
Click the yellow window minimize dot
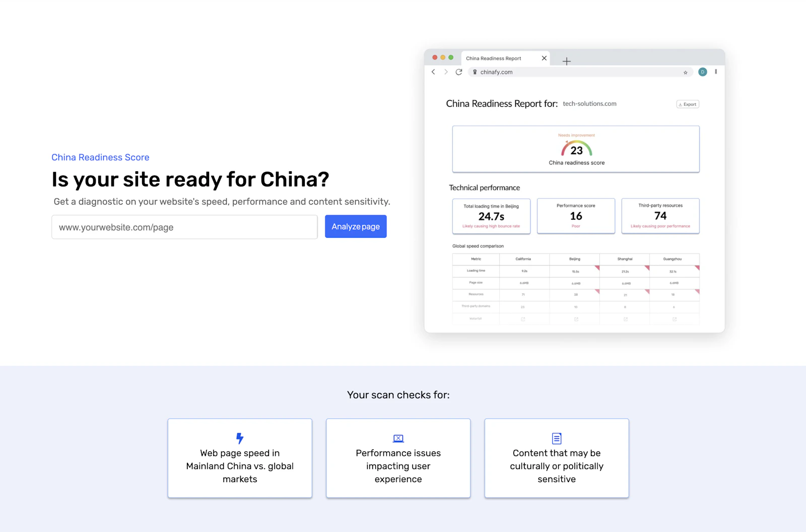click(x=443, y=57)
